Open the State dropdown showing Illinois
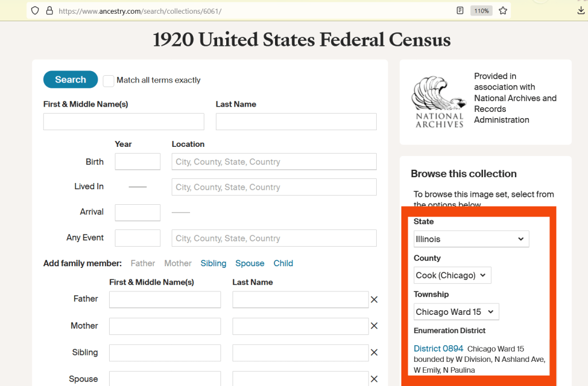 pyautogui.click(x=471, y=239)
